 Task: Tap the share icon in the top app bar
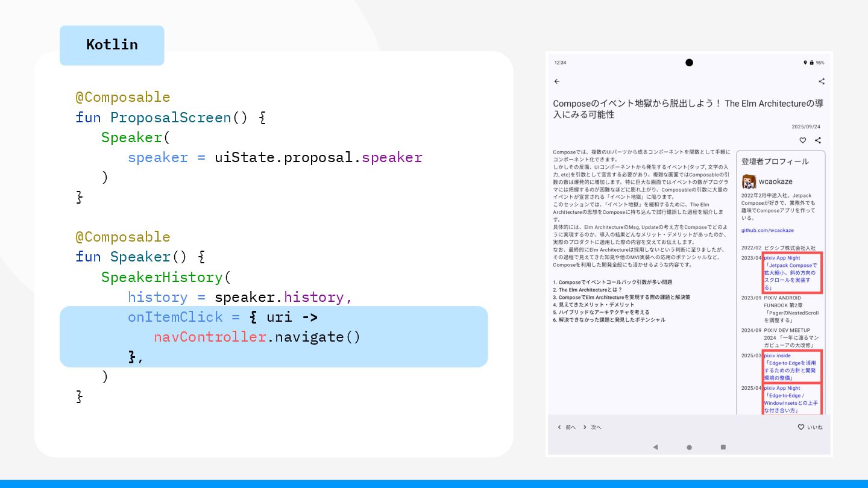[821, 81]
